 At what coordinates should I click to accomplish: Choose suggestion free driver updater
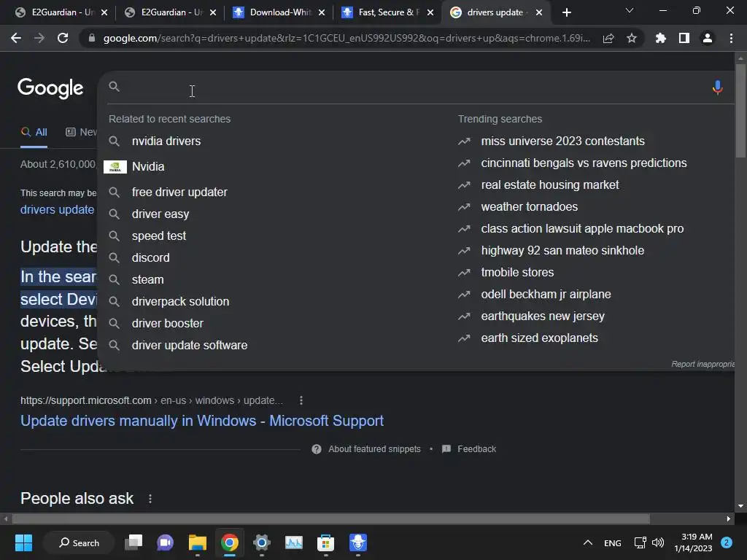[x=179, y=192]
